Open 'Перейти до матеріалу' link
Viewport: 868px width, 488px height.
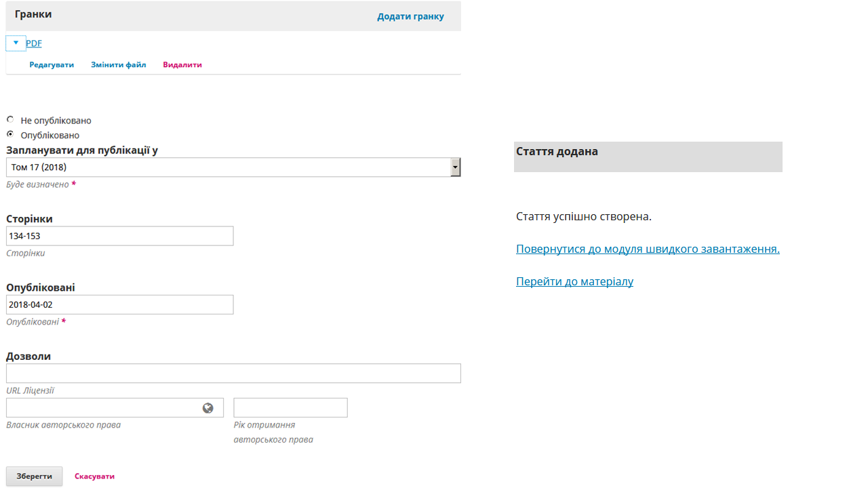[x=574, y=281]
